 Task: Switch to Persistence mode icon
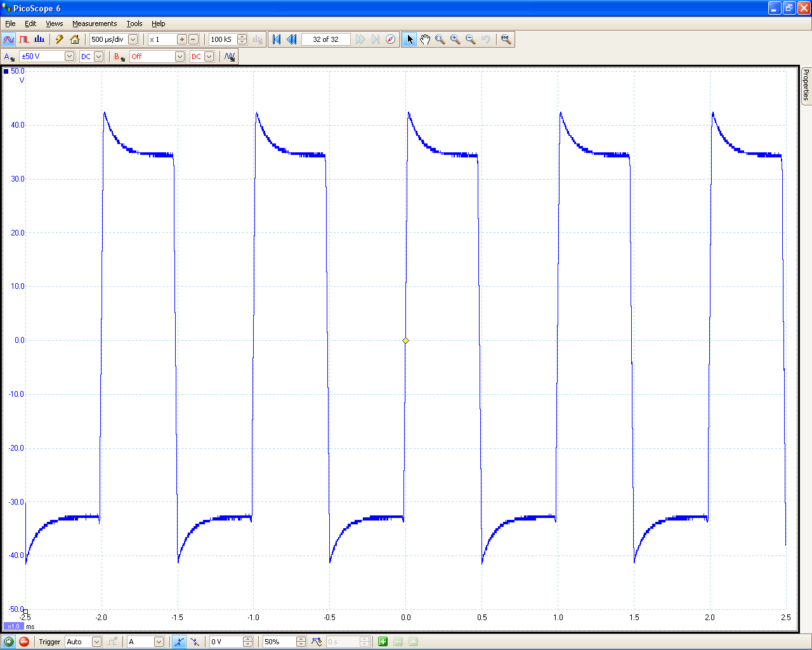pos(24,39)
